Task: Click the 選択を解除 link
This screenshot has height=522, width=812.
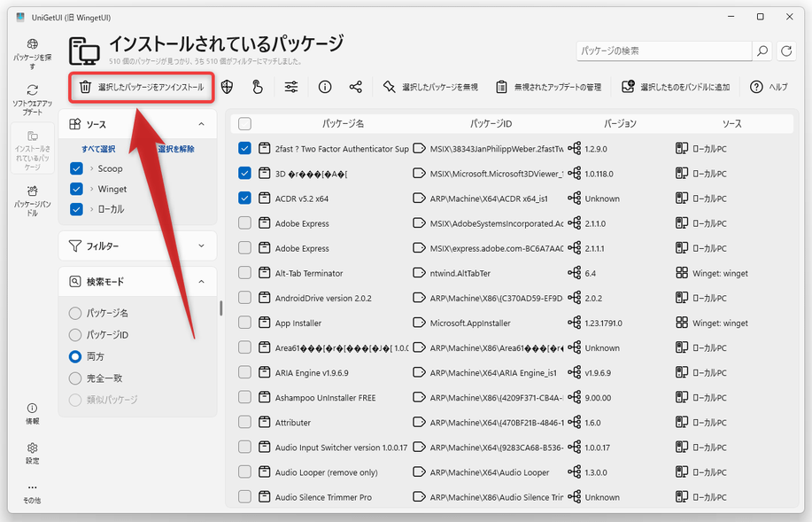Action: (176, 149)
